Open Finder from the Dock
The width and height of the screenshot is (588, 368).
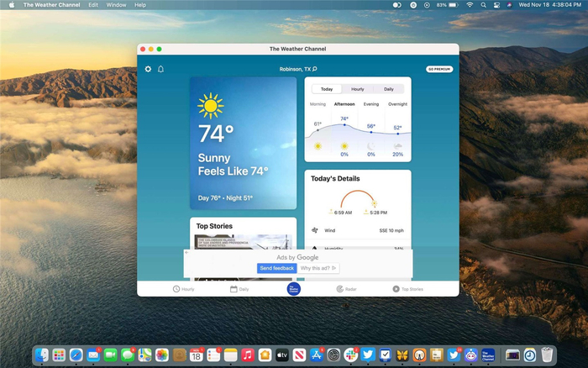[x=42, y=355]
